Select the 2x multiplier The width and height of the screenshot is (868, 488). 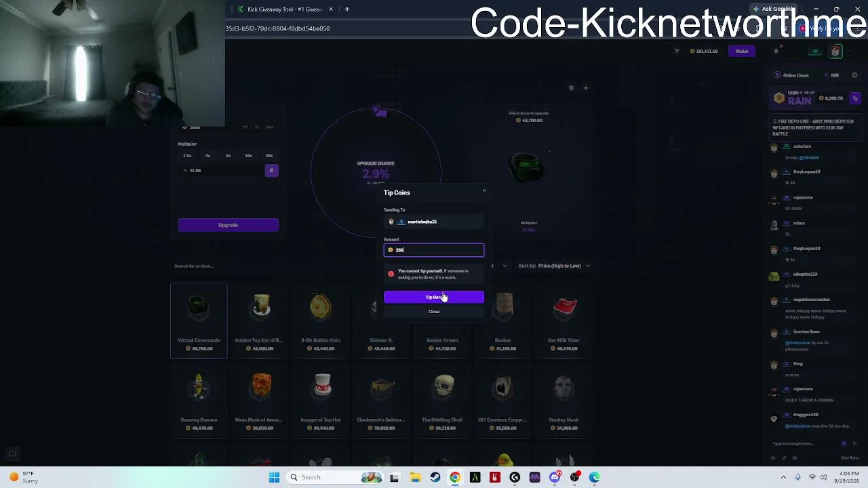point(208,156)
